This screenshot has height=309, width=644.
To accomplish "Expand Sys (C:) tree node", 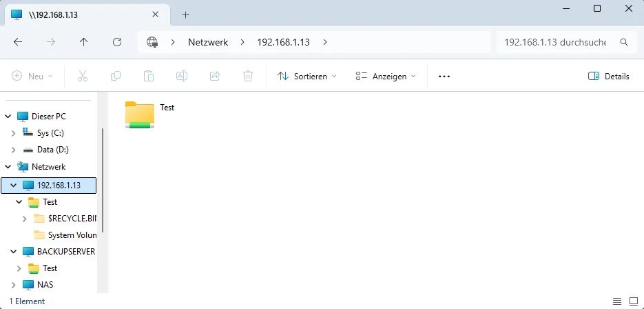I will coord(14,133).
